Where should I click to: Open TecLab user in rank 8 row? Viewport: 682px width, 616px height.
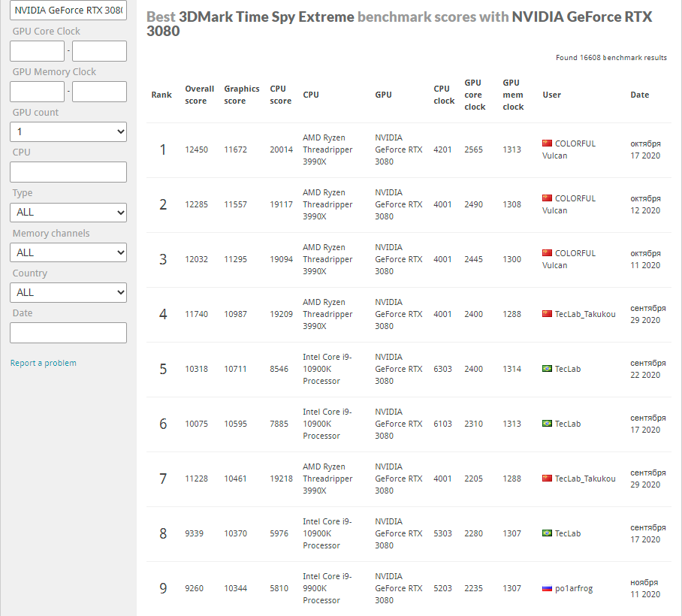pyautogui.click(x=568, y=533)
